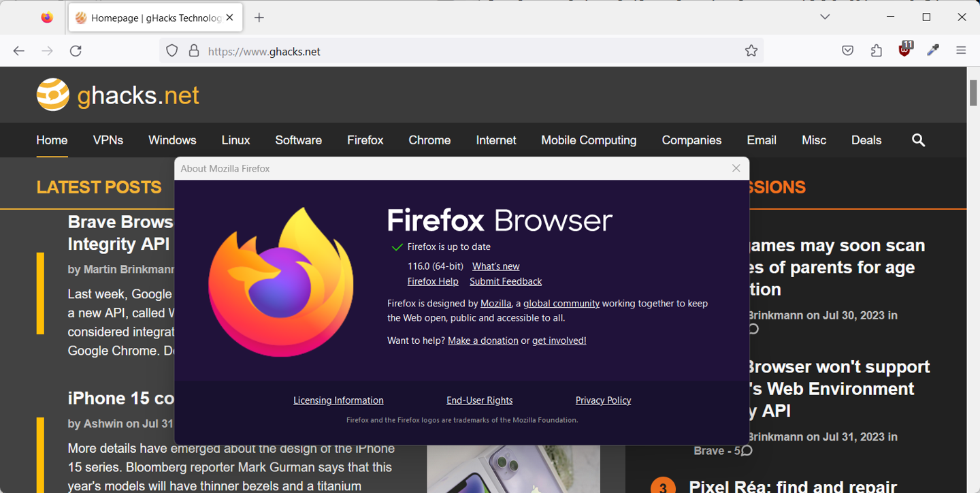Click the Brave - 5 comments category
The height and width of the screenshot is (493, 980).
coord(723,451)
